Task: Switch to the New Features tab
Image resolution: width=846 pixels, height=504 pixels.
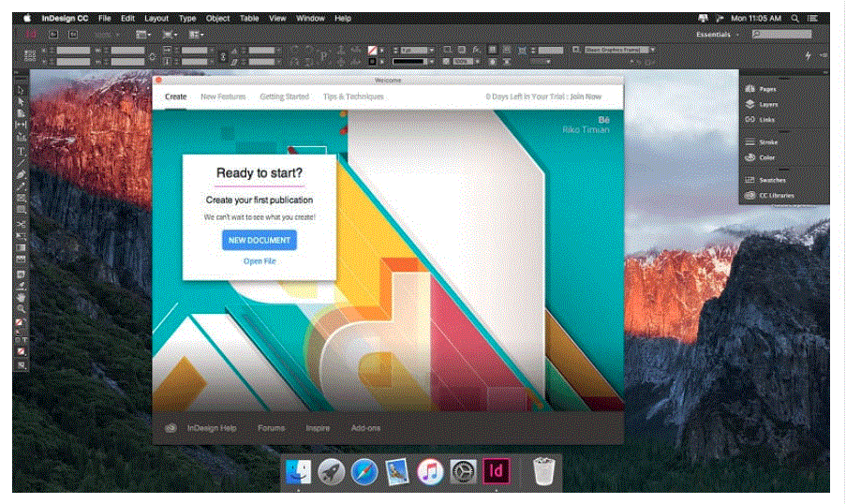Action: (223, 96)
